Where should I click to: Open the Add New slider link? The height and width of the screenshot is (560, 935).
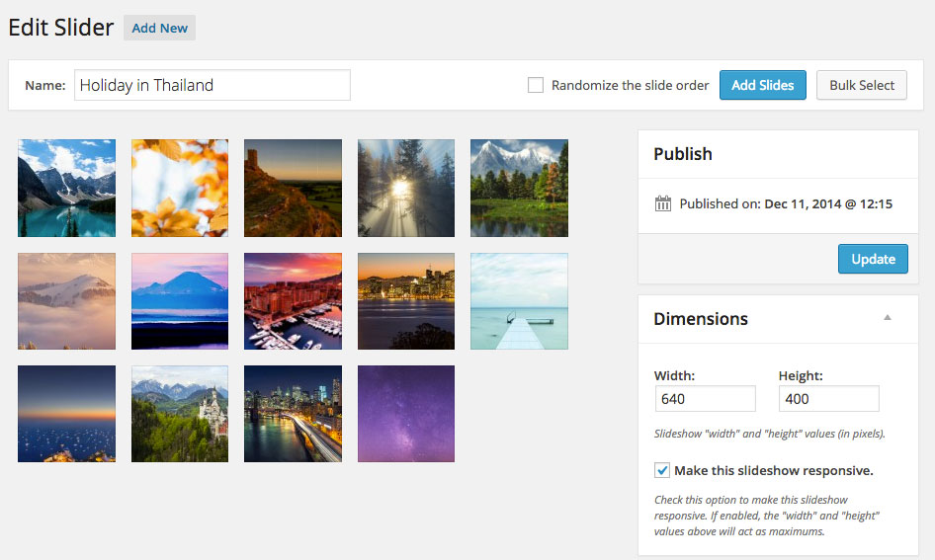tap(159, 28)
